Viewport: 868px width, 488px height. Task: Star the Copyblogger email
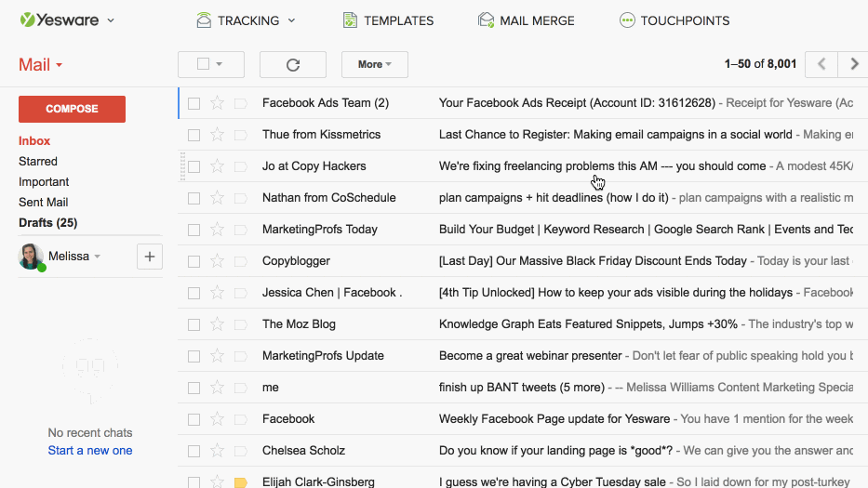(x=217, y=260)
